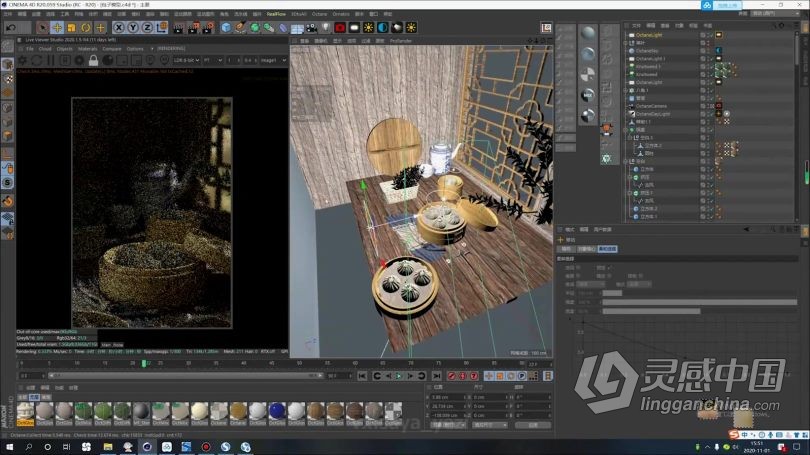Toggle the padlock in Live Viewer toolbar
Screen dimensions: 810x455
pos(94,60)
